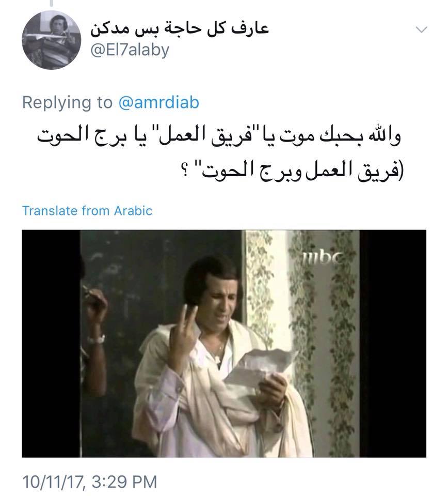Image resolution: width=448 pixels, height=496 pixels.
Task: Click the 'Replying to' label
Action: pos(67,103)
